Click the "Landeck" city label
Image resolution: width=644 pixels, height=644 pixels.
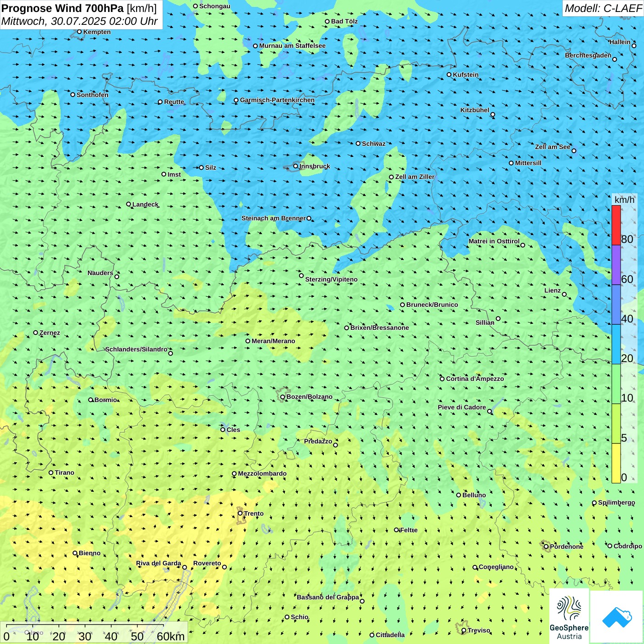145,204
